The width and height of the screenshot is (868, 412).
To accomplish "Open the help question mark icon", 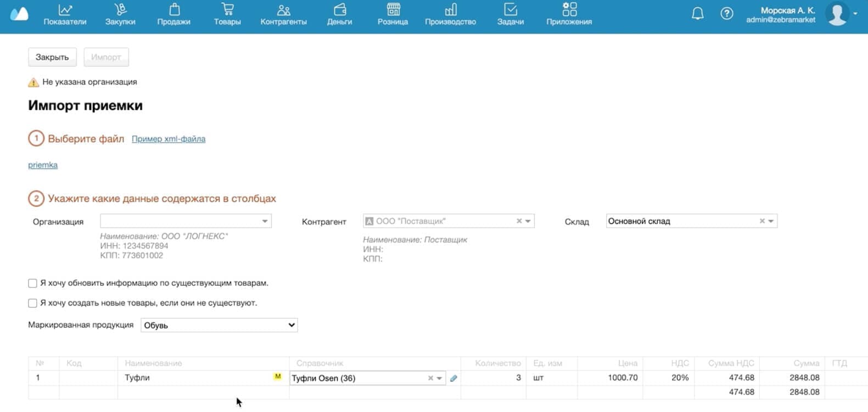I will [726, 14].
